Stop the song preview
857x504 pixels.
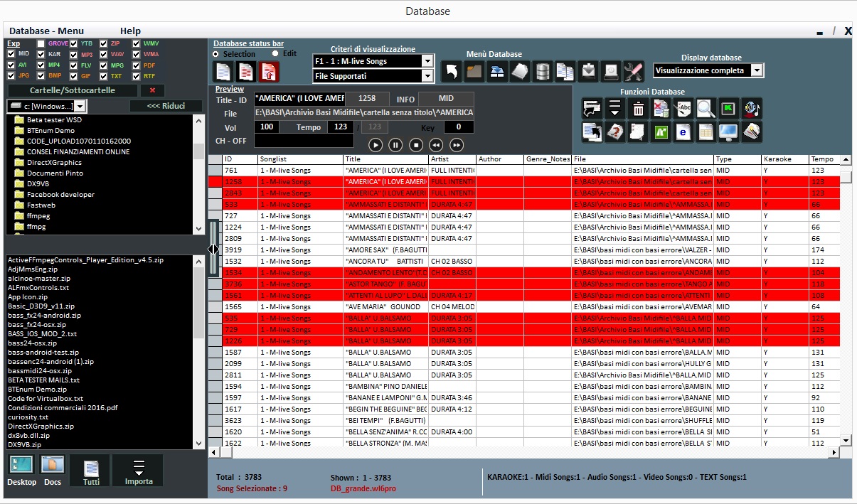click(416, 144)
